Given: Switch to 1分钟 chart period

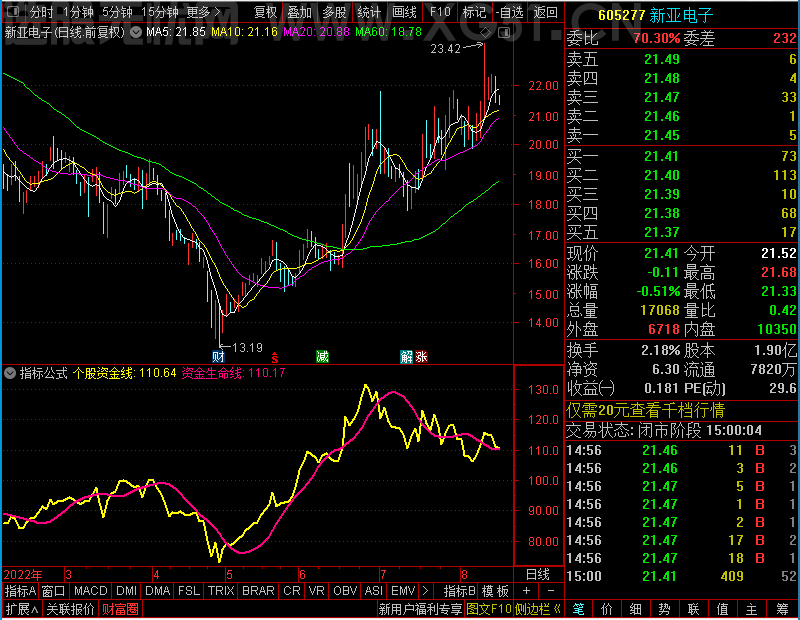Looking at the screenshot, I should click(78, 12).
